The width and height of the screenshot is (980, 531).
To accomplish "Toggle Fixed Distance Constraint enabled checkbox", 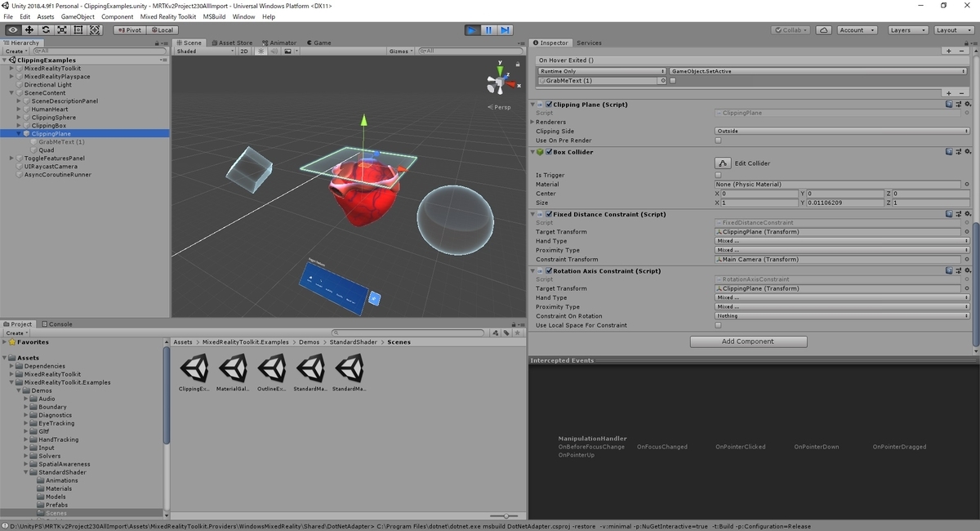I will pyautogui.click(x=549, y=214).
